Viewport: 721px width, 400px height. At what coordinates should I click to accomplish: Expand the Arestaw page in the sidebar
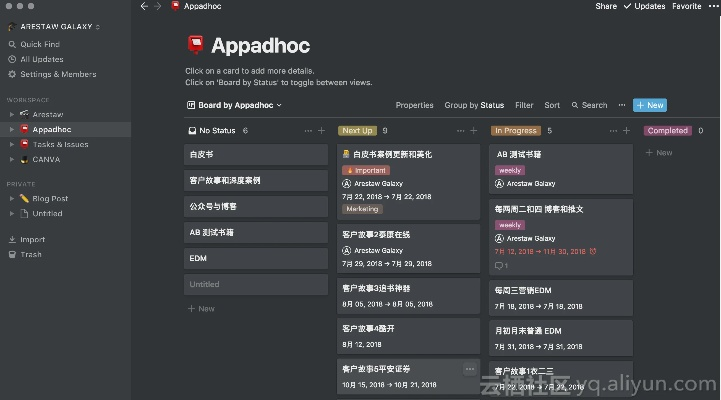pyautogui.click(x=11, y=115)
